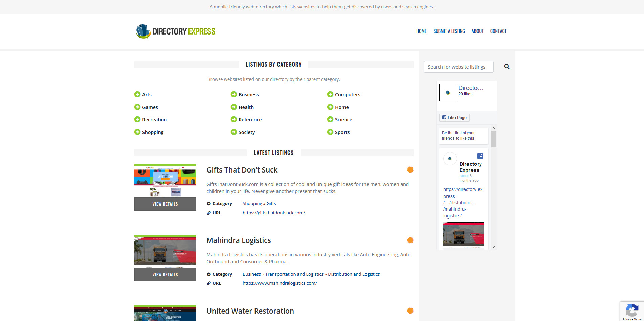The height and width of the screenshot is (321, 644).
Task: Open Gifts That Don't Suck listing title
Action: [242, 170]
